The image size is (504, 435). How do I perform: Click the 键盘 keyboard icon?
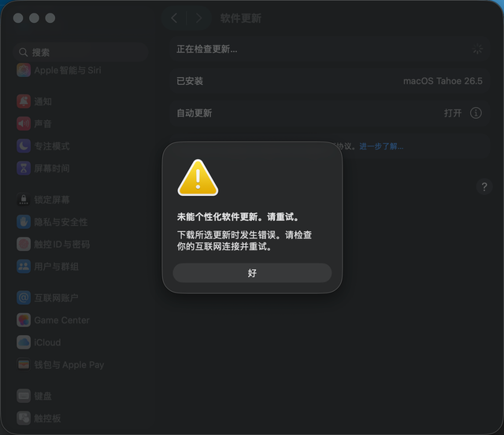24,396
